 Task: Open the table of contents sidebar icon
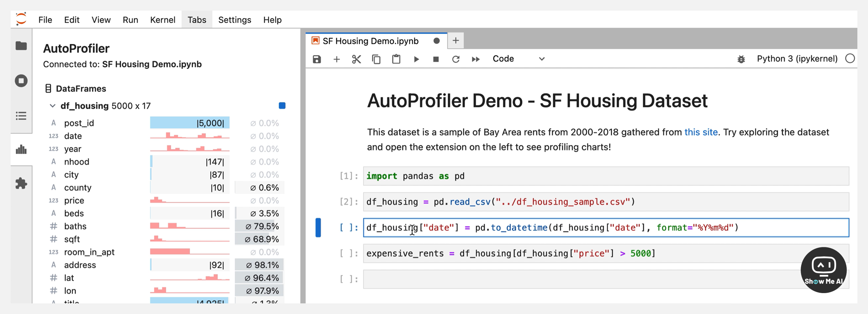pos(21,116)
